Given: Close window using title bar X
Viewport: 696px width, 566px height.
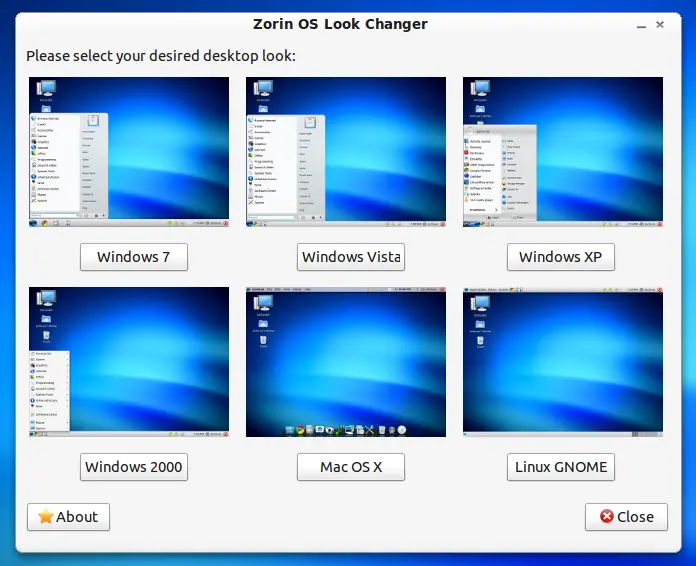Looking at the screenshot, I should click(x=660, y=24).
